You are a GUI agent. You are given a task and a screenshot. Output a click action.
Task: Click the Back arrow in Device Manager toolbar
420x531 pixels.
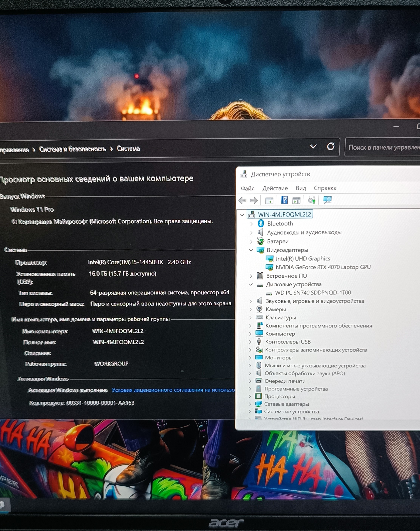click(x=242, y=200)
